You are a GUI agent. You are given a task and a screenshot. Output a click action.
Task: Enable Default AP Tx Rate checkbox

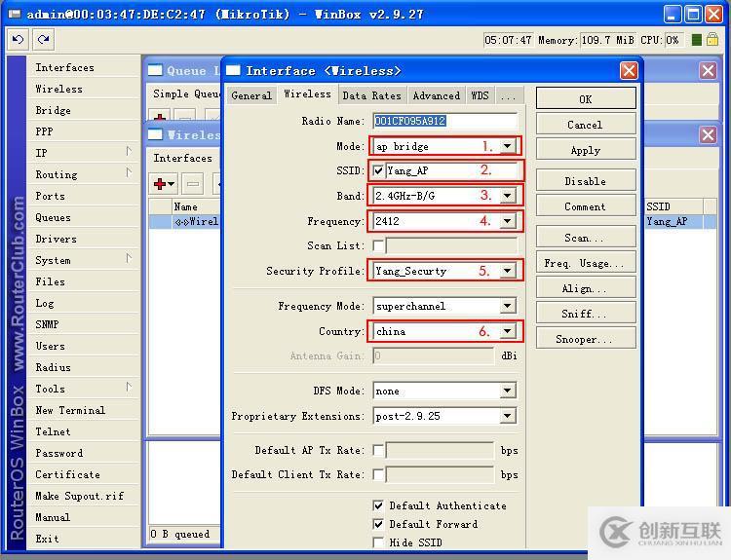tap(378, 450)
